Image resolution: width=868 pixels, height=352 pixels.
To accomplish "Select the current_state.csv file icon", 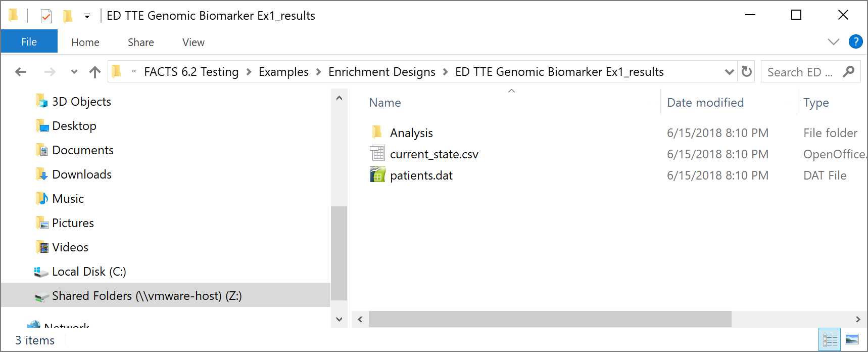I will [x=377, y=154].
